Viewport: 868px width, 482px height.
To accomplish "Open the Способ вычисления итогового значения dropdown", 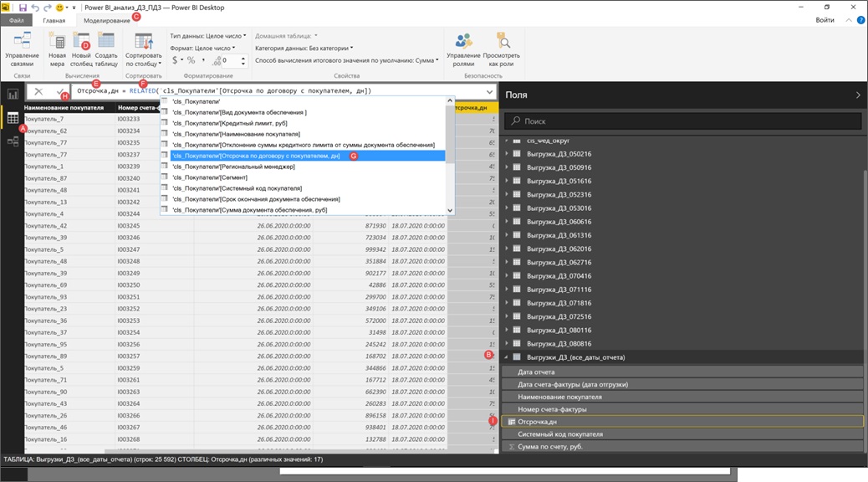I will pyautogui.click(x=346, y=60).
